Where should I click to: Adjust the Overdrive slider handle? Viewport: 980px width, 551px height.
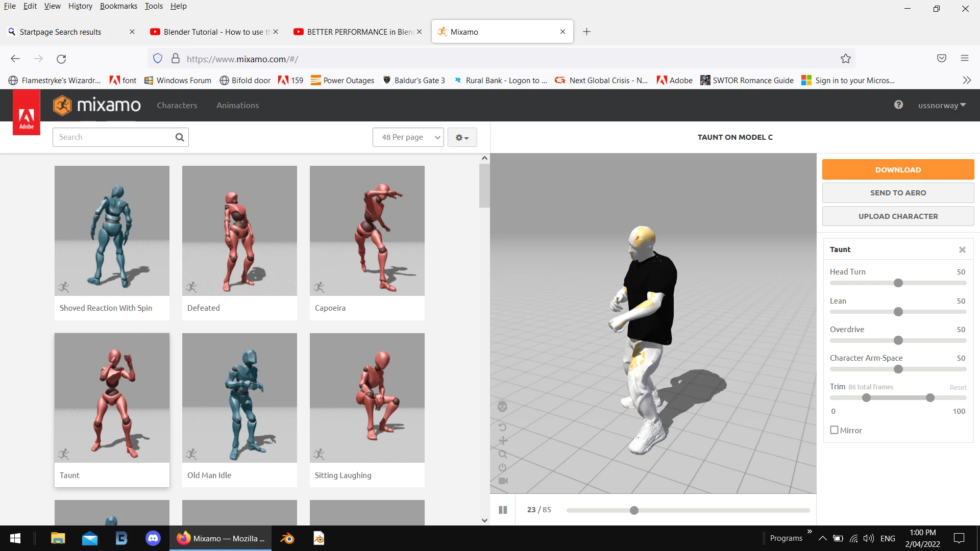point(898,340)
